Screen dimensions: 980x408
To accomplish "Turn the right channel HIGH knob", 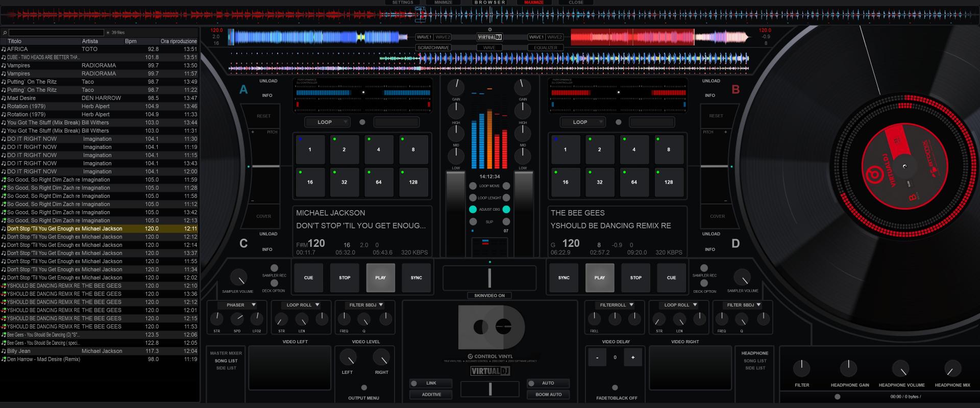I will click(x=523, y=111).
